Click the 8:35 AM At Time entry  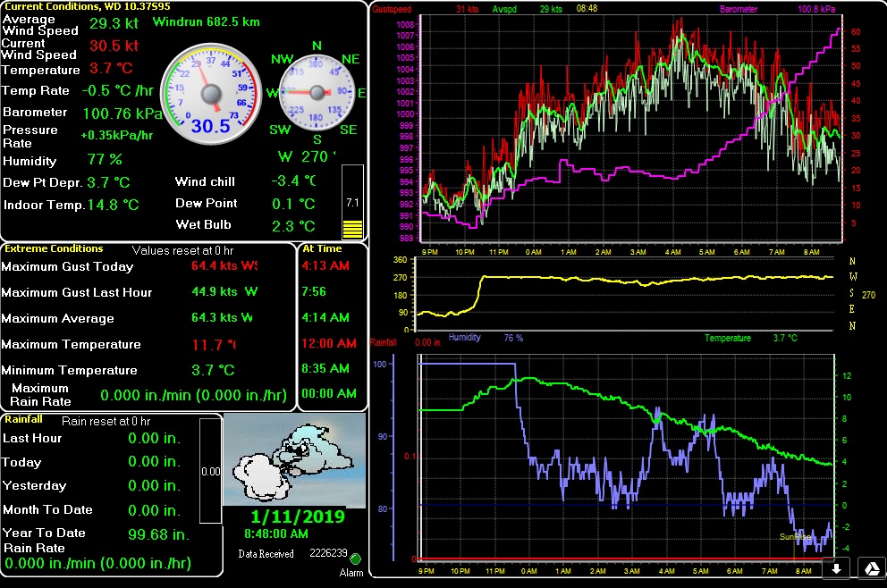click(325, 369)
